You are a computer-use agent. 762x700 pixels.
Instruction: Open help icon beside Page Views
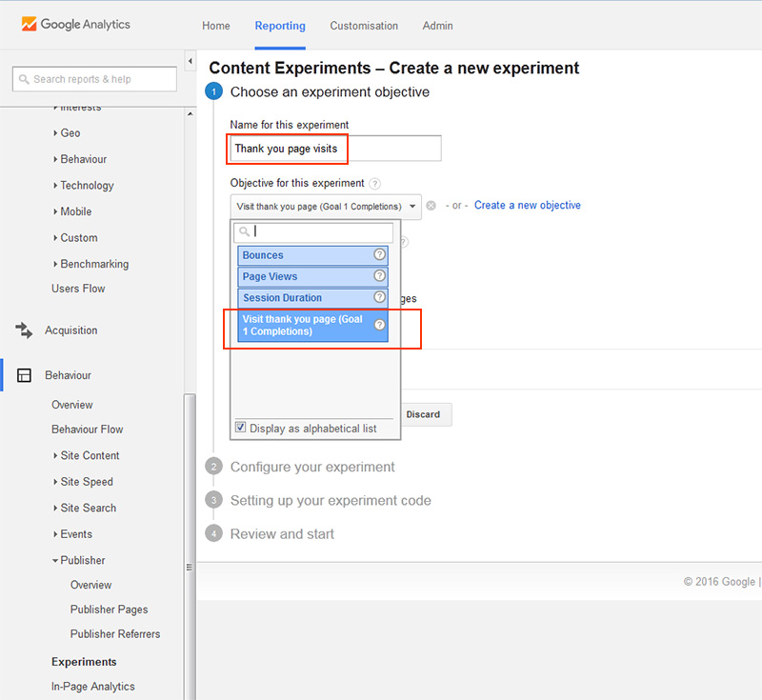pos(379,276)
